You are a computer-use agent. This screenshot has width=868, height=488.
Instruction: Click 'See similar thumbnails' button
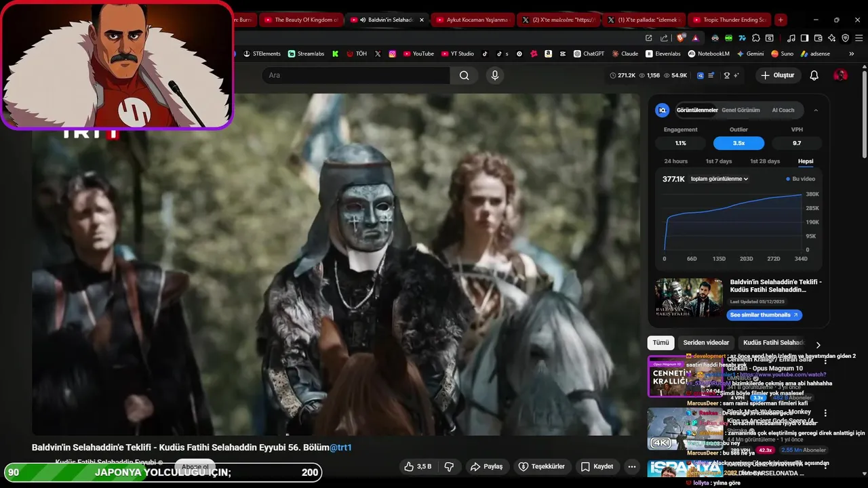[x=764, y=315]
